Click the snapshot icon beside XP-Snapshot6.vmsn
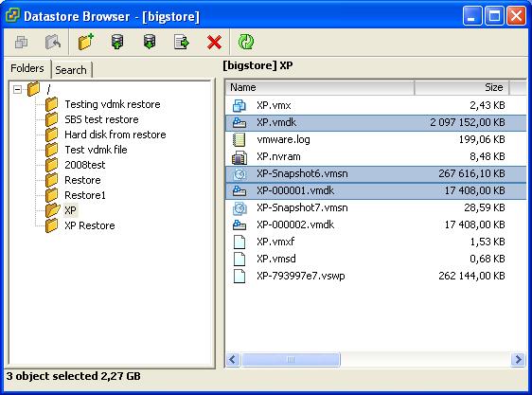 coord(239,174)
